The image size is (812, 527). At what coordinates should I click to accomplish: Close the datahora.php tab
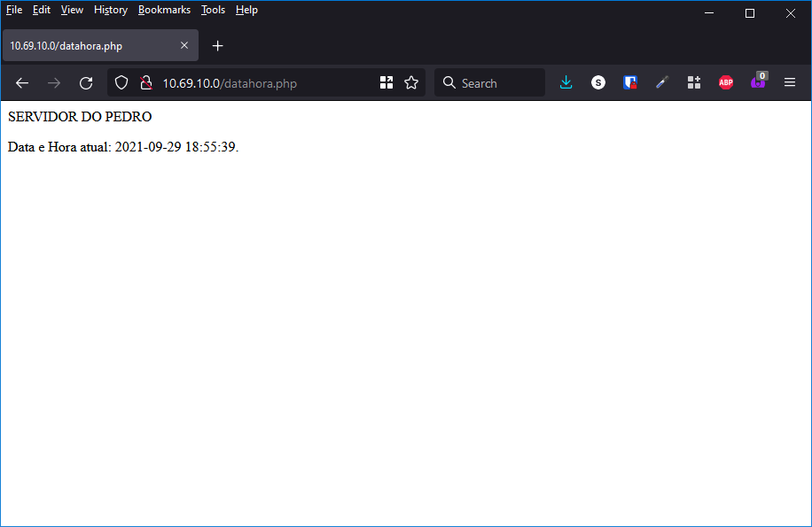pyautogui.click(x=184, y=45)
